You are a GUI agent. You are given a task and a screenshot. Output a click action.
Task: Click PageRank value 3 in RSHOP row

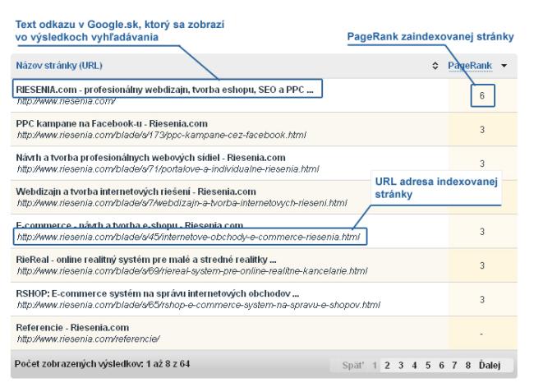pos(482,300)
